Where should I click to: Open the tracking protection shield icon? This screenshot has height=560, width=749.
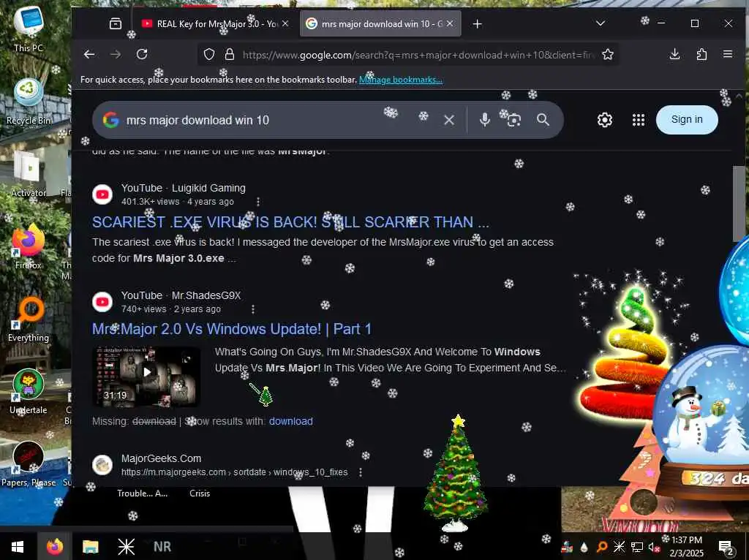click(208, 54)
